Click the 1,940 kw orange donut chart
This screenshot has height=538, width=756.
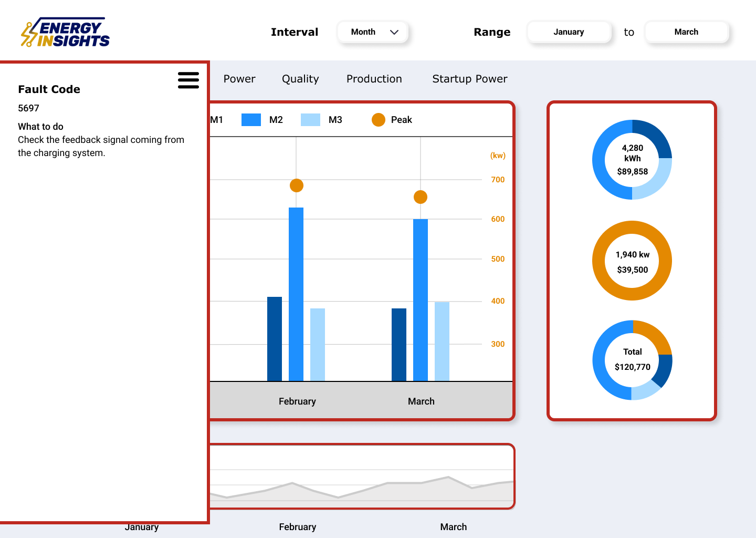pyautogui.click(x=632, y=261)
